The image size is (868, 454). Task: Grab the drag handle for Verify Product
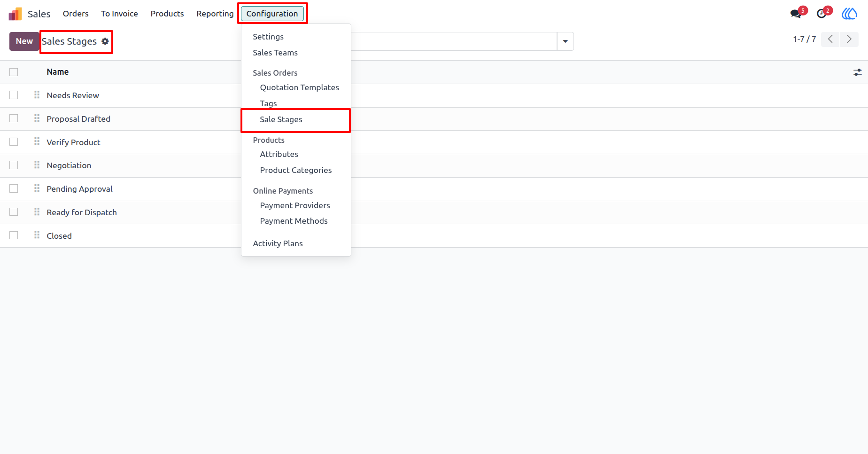point(37,141)
